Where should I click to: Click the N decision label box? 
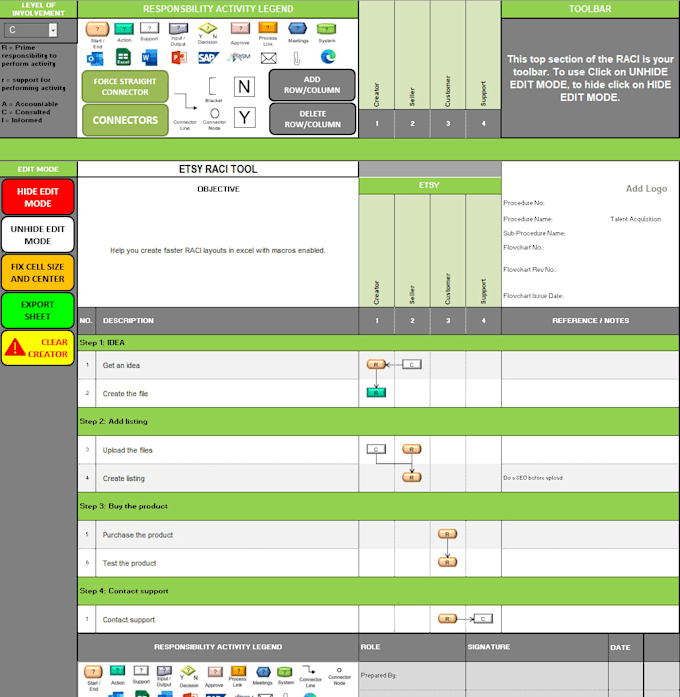coord(244,87)
